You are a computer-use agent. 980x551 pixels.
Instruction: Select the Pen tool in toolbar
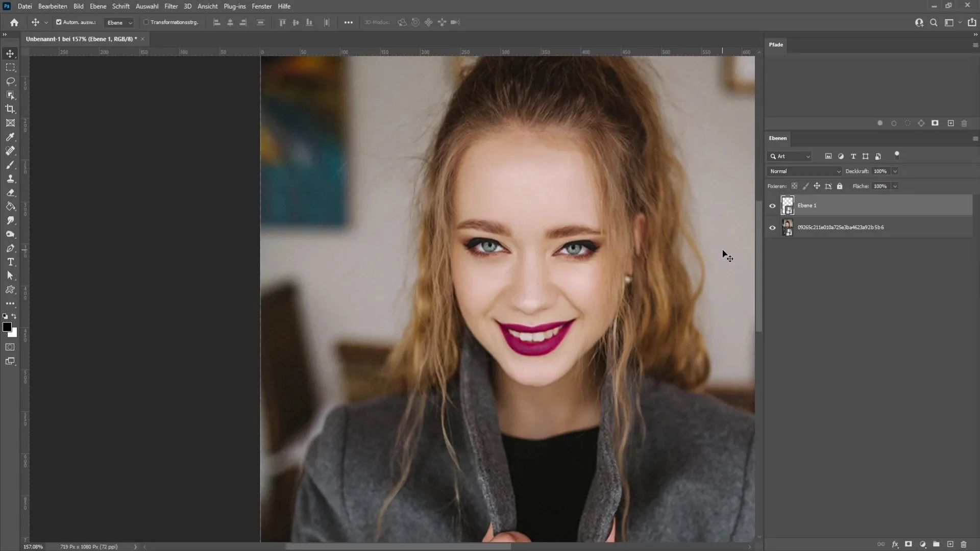(x=10, y=248)
